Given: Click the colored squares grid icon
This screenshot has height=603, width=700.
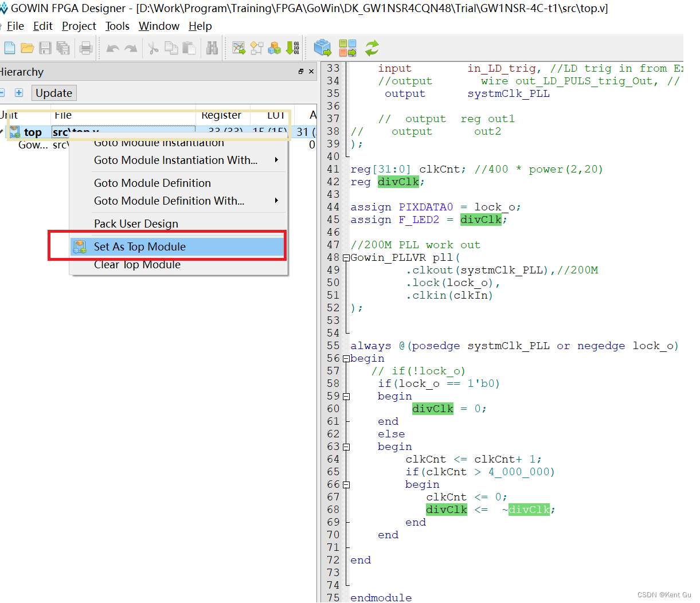Looking at the screenshot, I should click(347, 48).
